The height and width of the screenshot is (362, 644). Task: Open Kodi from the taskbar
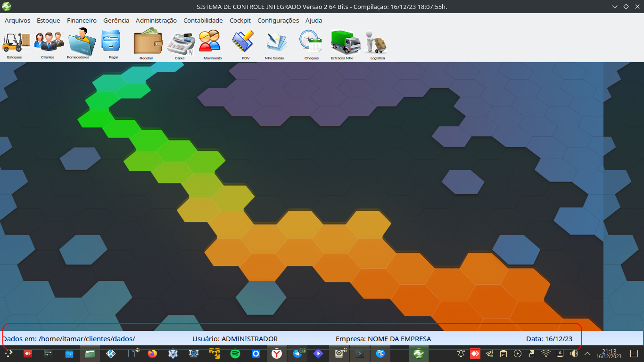coord(111,354)
